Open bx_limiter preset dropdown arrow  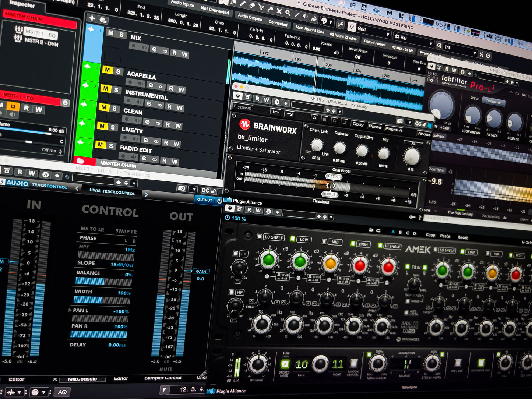(x=339, y=112)
